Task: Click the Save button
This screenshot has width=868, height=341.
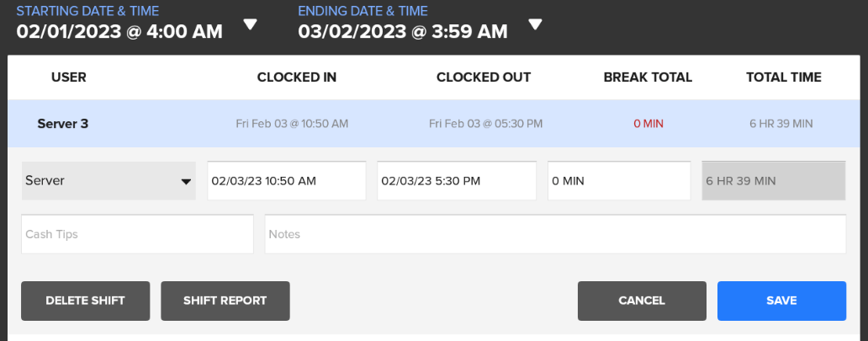Action: click(x=781, y=301)
